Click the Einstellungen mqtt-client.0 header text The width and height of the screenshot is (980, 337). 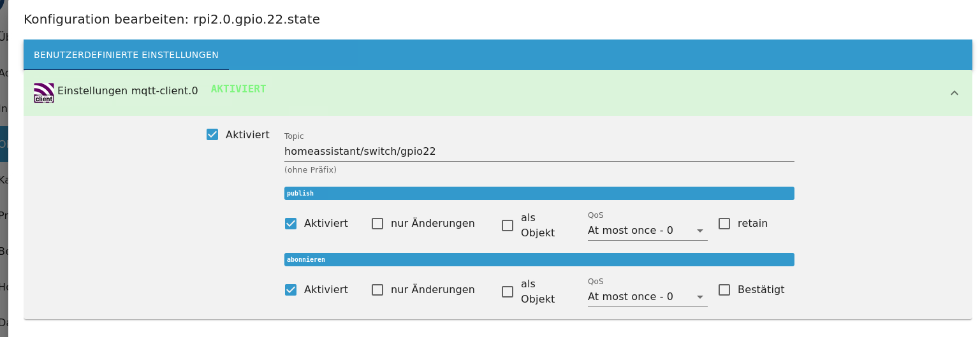128,90
